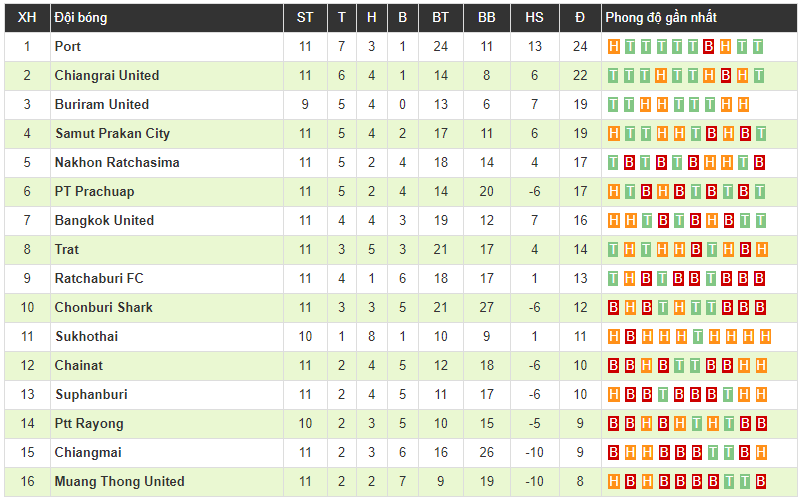The width and height of the screenshot is (802, 501).
Task: Click Buriram United's last form badge
Action: coord(743,104)
